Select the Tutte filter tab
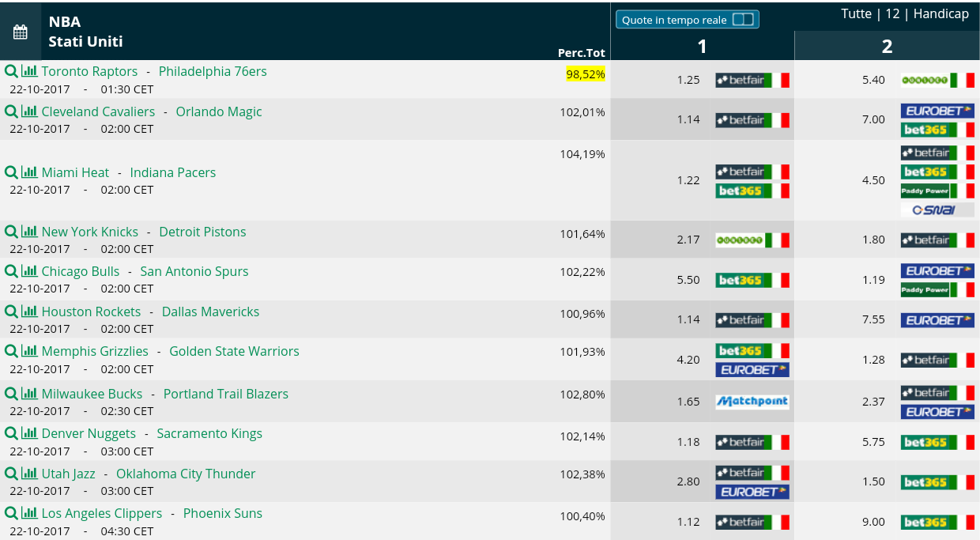980x540 pixels. click(856, 14)
